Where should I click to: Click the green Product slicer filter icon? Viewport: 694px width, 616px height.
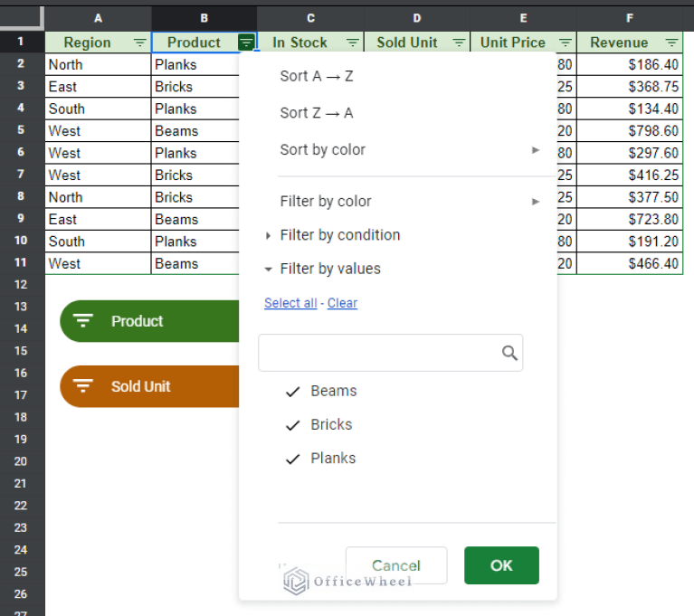coord(83,321)
